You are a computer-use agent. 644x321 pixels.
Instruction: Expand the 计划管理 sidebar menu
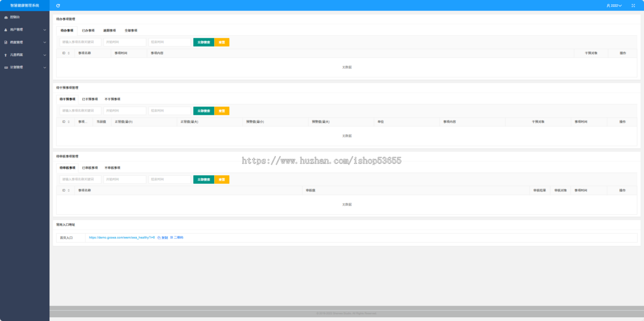[x=25, y=68]
